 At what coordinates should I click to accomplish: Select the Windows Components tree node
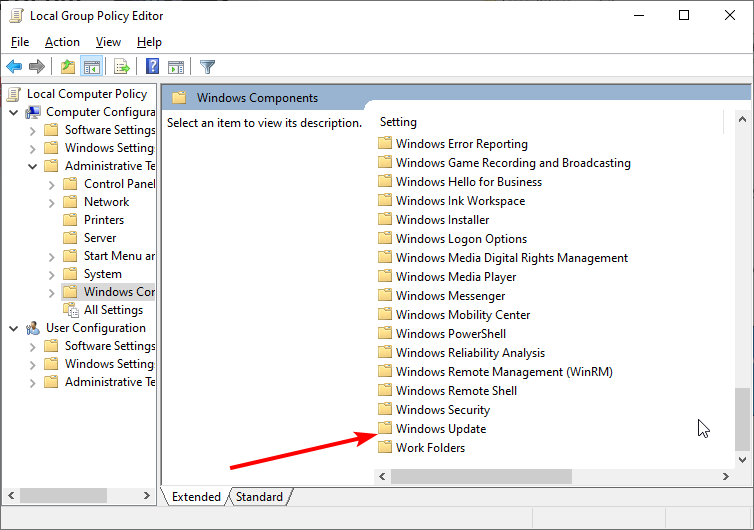[119, 292]
